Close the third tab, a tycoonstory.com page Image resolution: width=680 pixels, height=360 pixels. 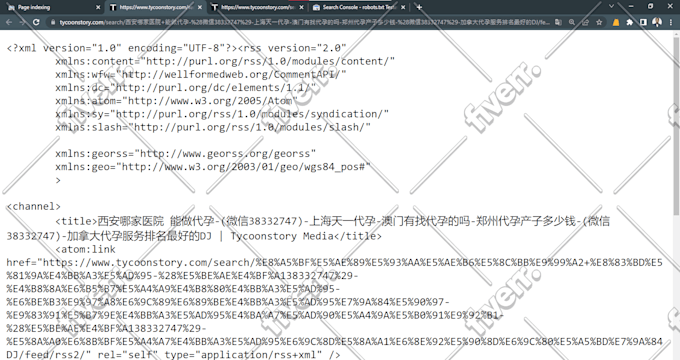(x=301, y=7)
